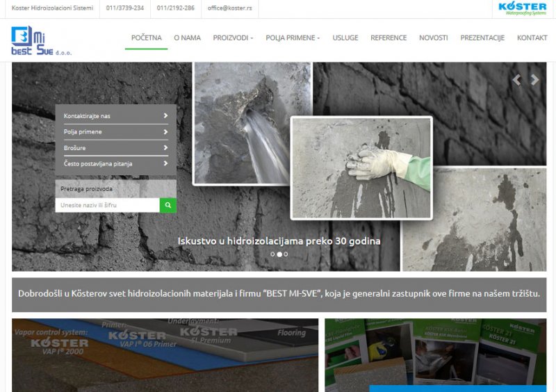Click the Köster Waterproofing Systems logo
Screen dimensions: 556x392
[522, 8]
